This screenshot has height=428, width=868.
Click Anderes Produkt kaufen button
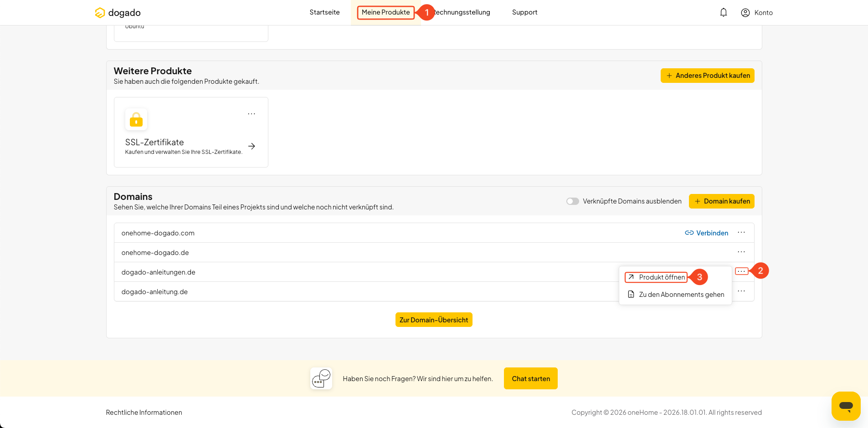(708, 76)
